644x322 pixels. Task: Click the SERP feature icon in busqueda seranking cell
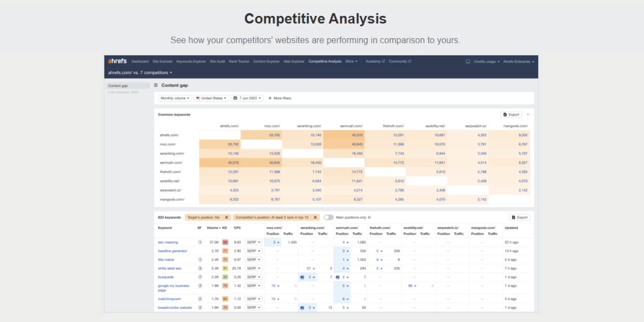[x=302, y=277]
